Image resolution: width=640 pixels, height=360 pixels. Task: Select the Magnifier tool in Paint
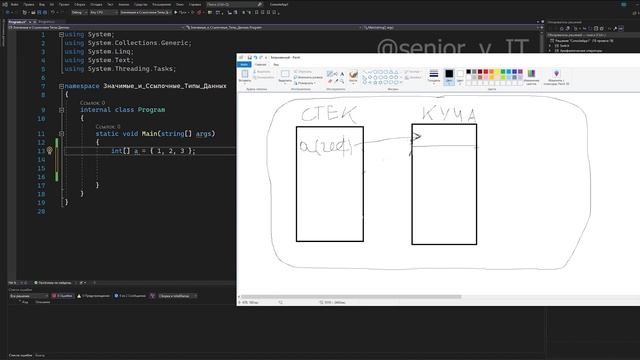click(342, 81)
